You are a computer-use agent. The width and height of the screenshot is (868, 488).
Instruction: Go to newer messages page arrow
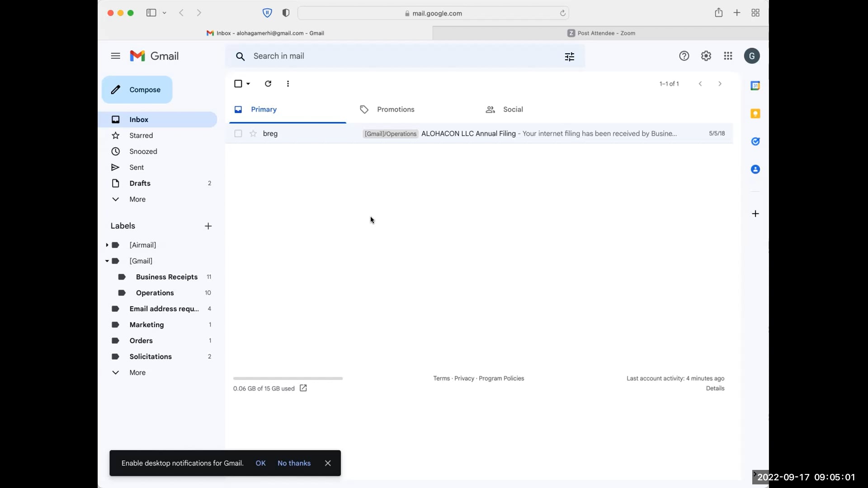click(700, 84)
